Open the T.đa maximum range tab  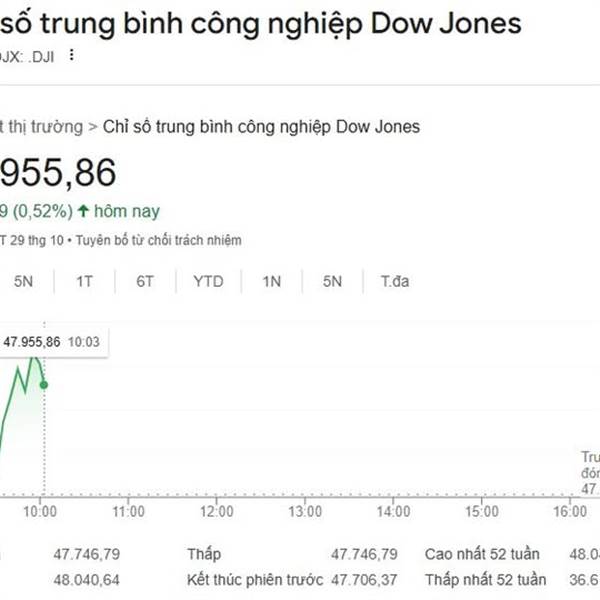pos(394,281)
